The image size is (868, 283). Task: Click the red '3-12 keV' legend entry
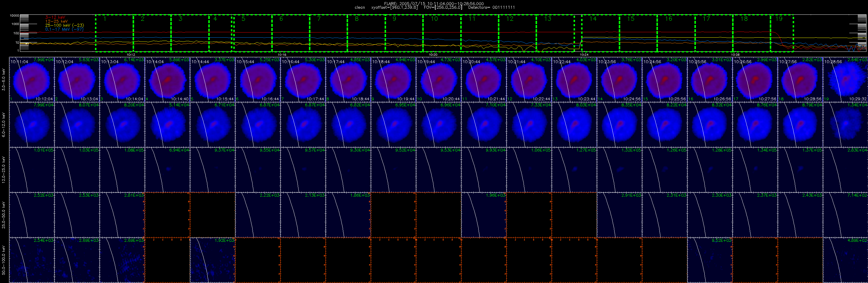[x=55, y=17]
